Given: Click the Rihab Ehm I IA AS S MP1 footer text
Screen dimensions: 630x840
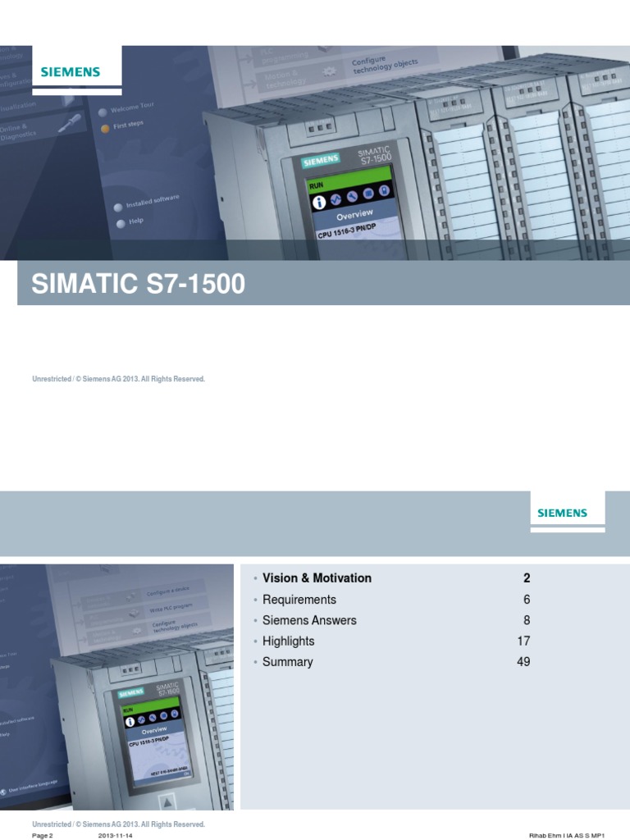Looking at the screenshot, I should point(567,836).
